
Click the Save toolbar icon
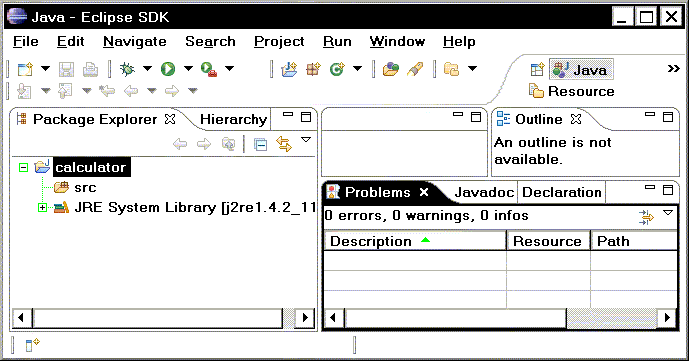66,69
